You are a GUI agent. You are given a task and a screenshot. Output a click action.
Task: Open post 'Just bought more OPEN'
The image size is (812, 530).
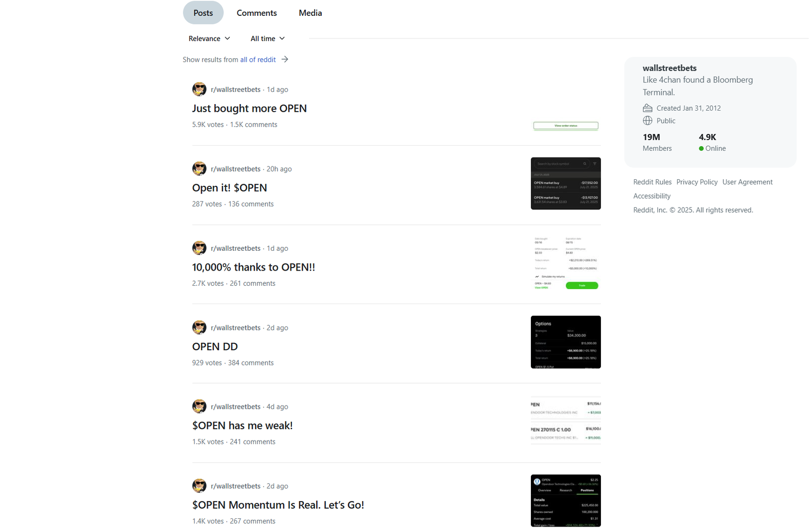(249, 108)
